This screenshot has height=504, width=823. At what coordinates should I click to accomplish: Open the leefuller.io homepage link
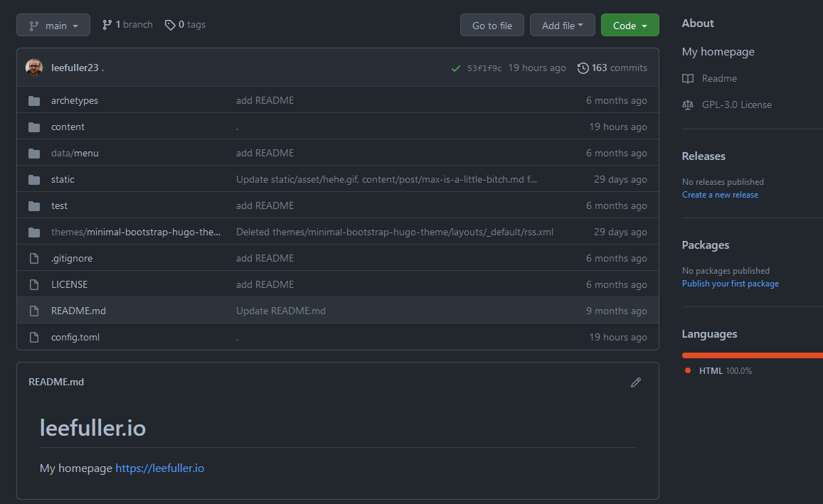(x=159, y=468)
